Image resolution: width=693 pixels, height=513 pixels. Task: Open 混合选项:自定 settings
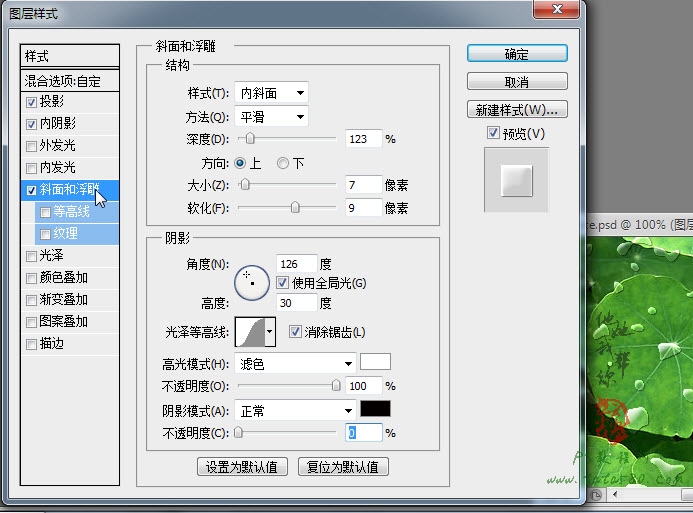(70, 81)
